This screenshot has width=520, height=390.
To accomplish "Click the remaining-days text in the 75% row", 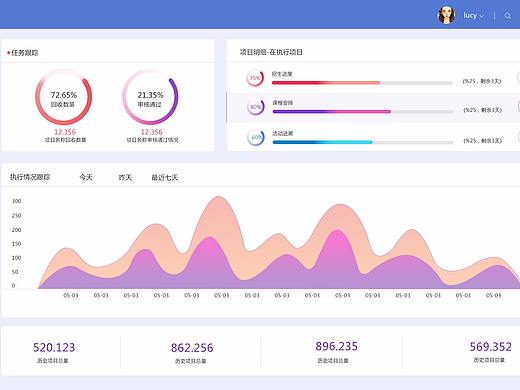I will [482, 81].
